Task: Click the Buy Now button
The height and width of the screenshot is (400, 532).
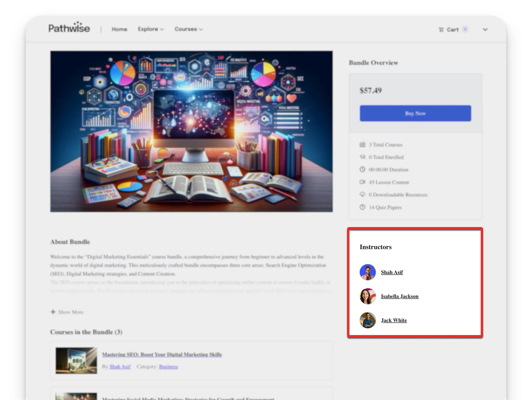Action: pos(415,113)
